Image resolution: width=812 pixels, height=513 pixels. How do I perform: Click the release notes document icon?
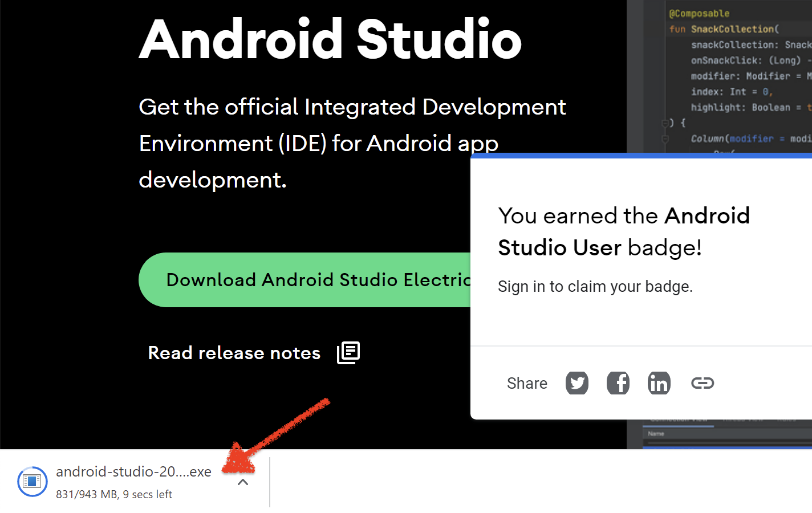point(348,353)
